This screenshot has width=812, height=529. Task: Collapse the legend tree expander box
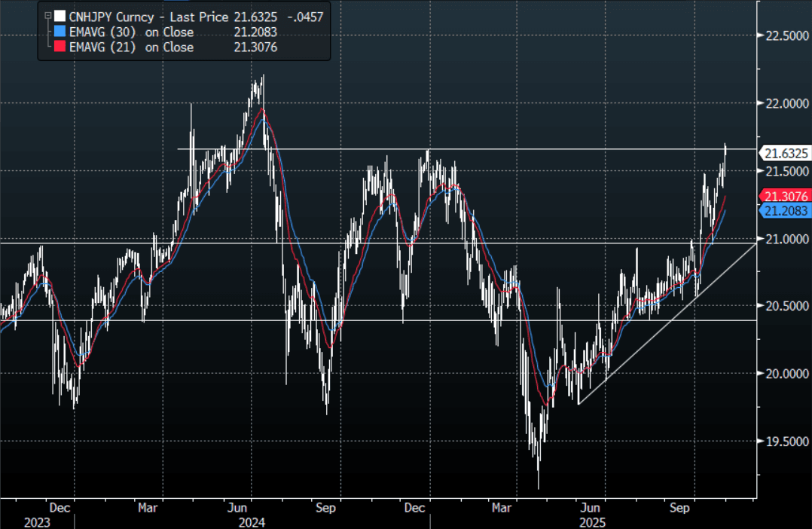coord(47,15)
